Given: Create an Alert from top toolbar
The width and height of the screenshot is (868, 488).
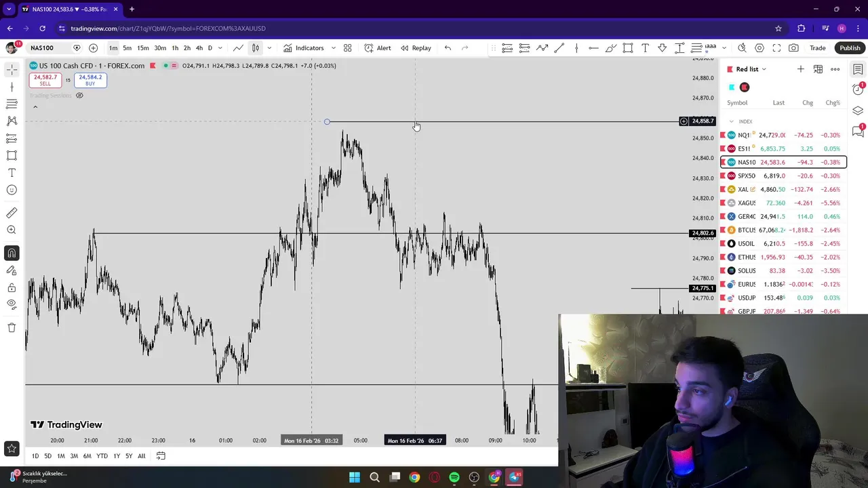Looking at the screenshot, I should (378, 48).
